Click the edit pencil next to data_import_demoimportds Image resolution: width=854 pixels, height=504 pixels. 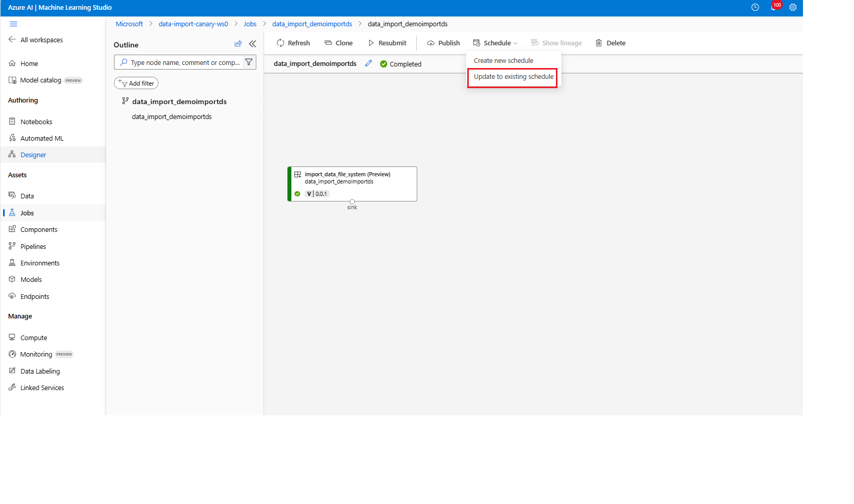(x=368, y=63)
